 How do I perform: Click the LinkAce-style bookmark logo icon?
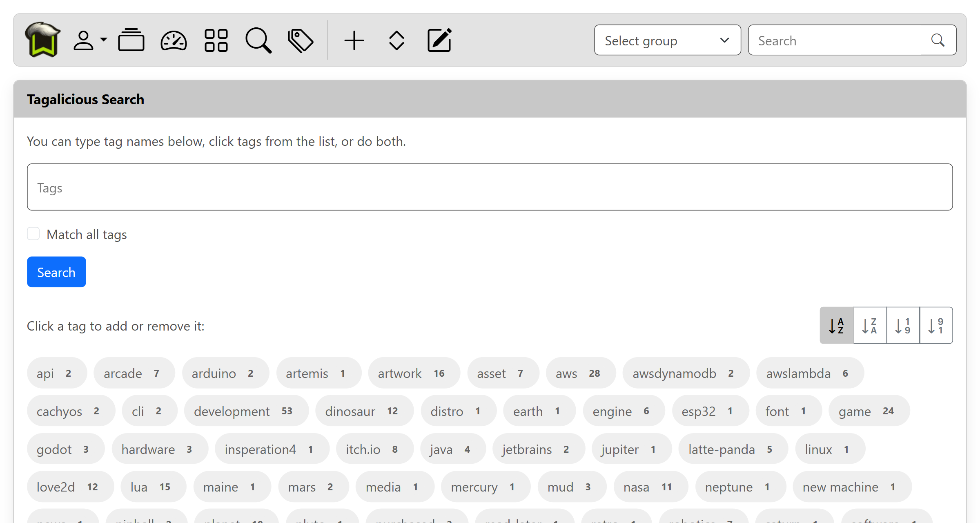click(42, 40)
